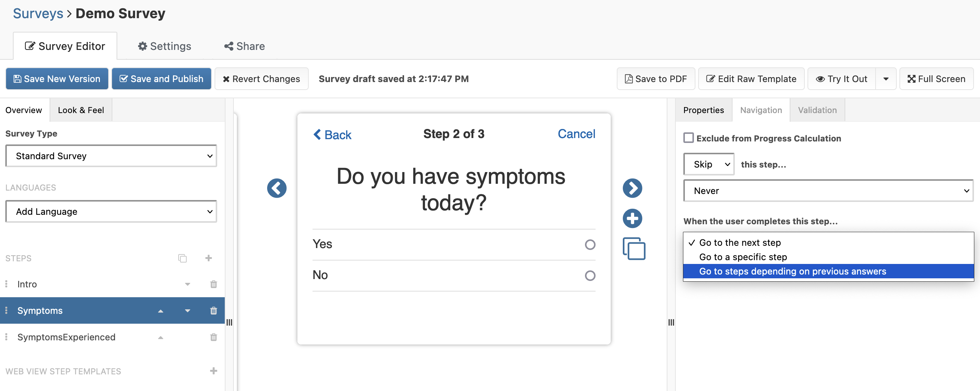Enable Exclude from Progress Calculation checkbox
This screenshot has width=980, height=391.
[x=689, y=138]
